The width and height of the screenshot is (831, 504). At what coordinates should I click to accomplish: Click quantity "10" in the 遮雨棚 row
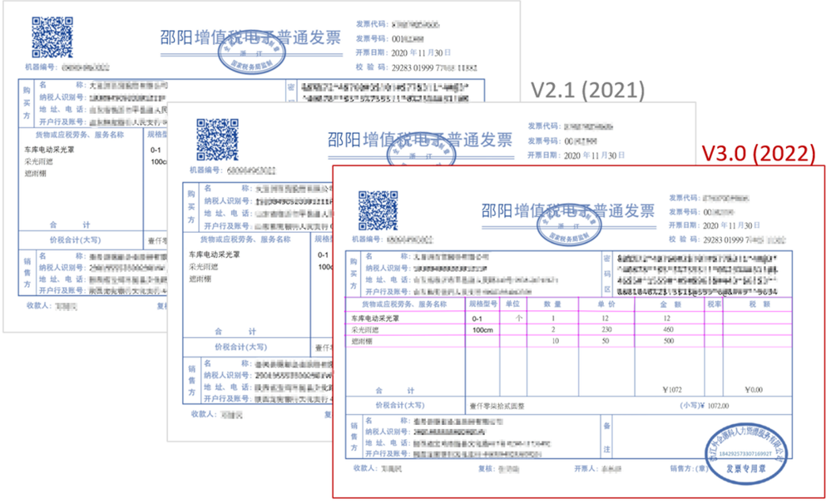click(x=555, y=341)
